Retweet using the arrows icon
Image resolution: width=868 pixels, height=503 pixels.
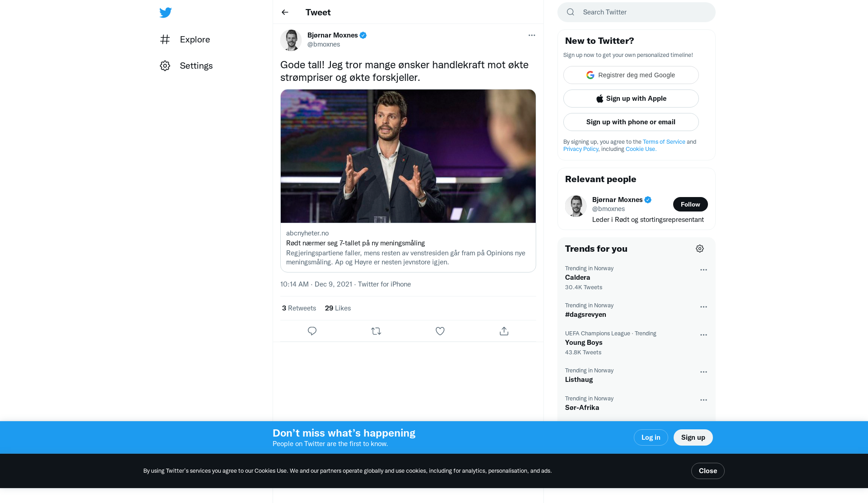click(376, 331)
